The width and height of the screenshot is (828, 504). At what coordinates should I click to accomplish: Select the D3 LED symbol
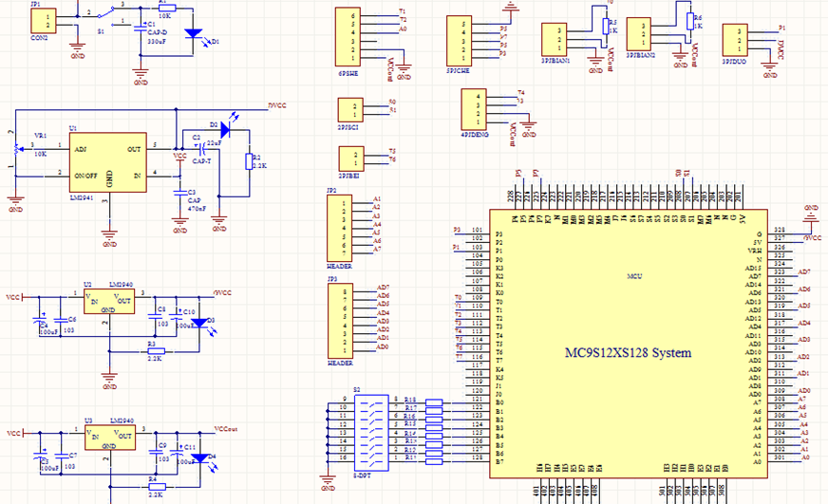pyautogui.click(x=199, y=324)
